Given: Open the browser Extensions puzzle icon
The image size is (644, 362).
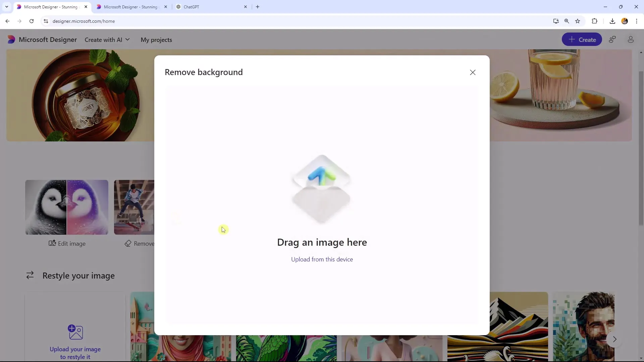Looking at the screenshot, I should point(594,21).
